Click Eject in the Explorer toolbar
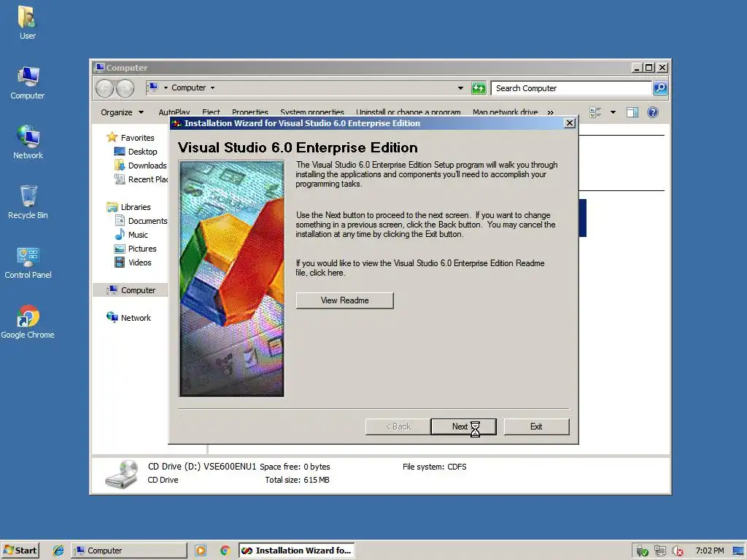Viewport: 747px width, 560px height. [211, 112]
